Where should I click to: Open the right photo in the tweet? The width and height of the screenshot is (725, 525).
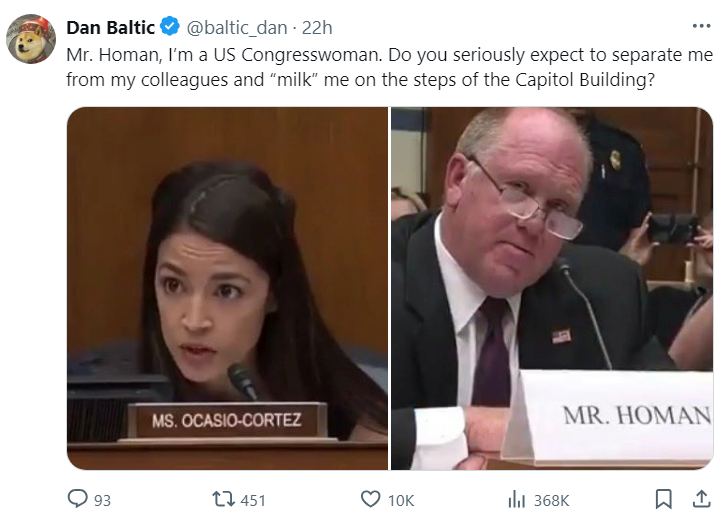click(x=552, y=288)
